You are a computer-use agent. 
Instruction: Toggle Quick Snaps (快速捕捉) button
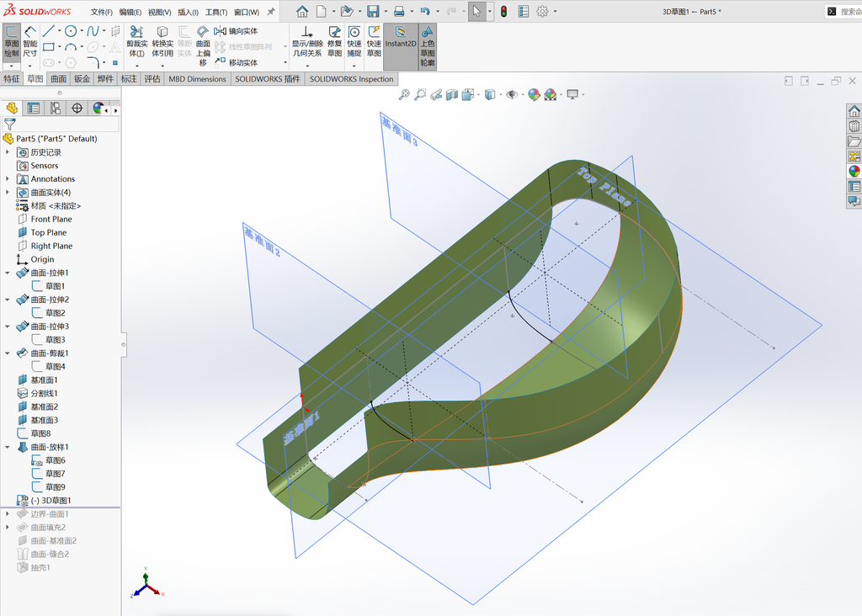354,42
